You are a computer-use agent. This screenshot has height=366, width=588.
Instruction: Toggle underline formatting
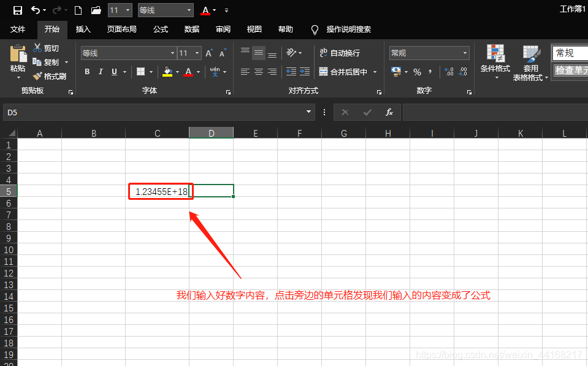pyautogui.click(x=115, y=72)
